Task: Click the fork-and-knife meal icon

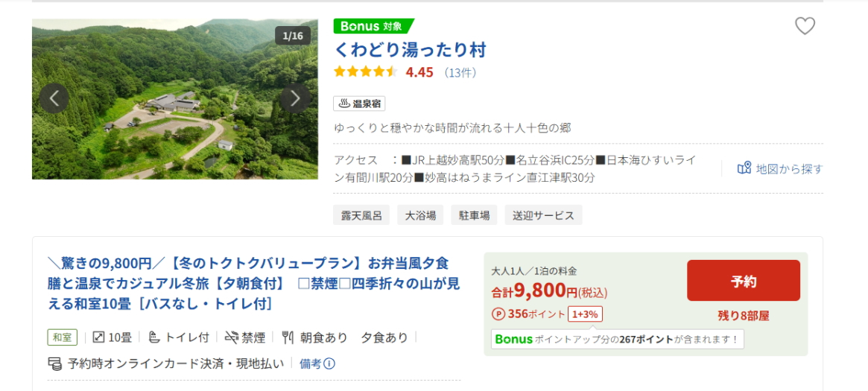Action: coord(288,337)
